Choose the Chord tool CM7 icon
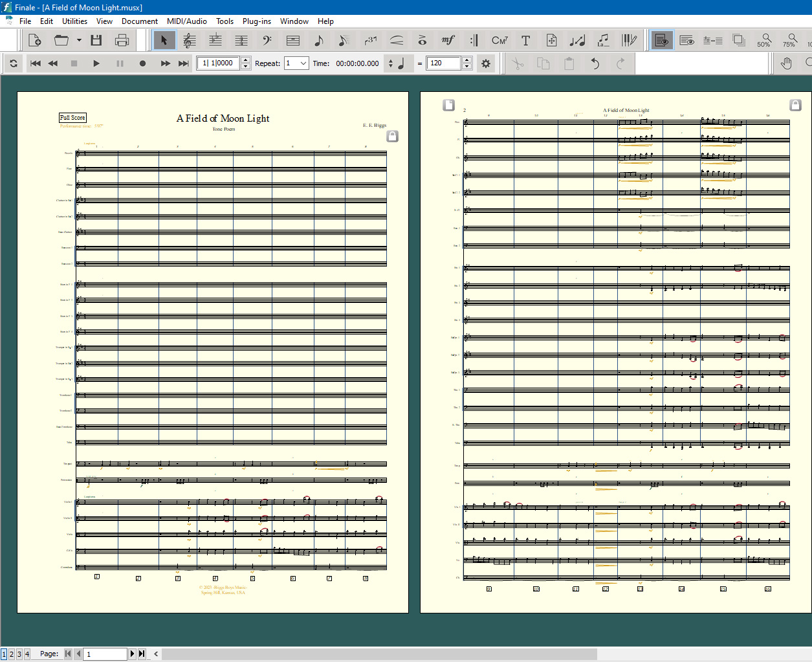 499,41
